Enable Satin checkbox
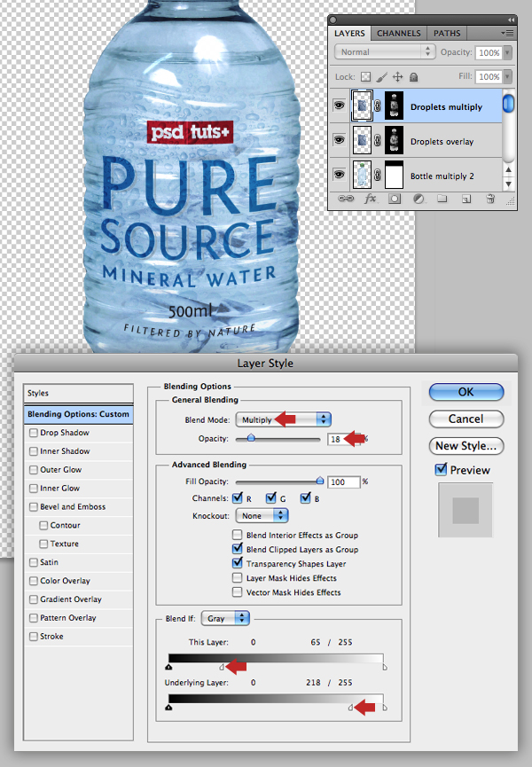Image resolution: width=532 pixels, height=767 pixels. (34, 562)
